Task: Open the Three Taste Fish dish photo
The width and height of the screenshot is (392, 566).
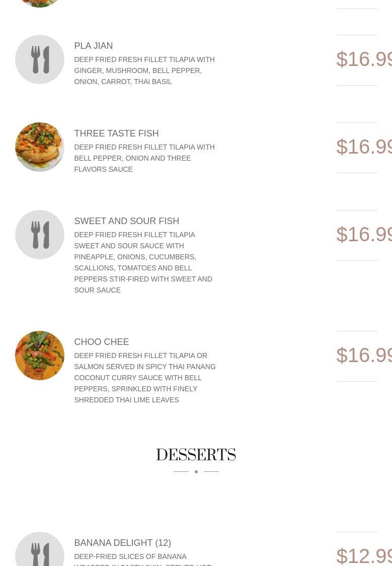Action: 40,147
